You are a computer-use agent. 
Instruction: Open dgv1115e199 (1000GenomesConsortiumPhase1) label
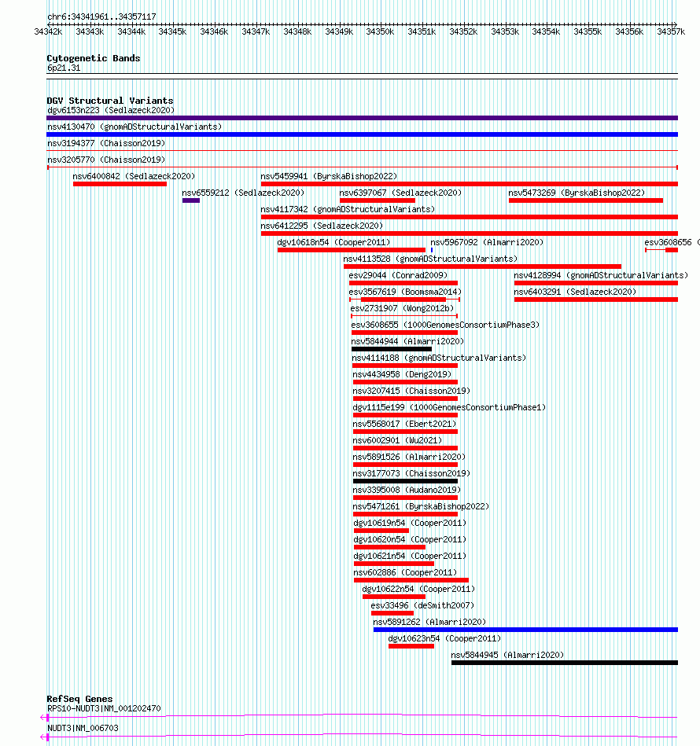tap(449, 407)
